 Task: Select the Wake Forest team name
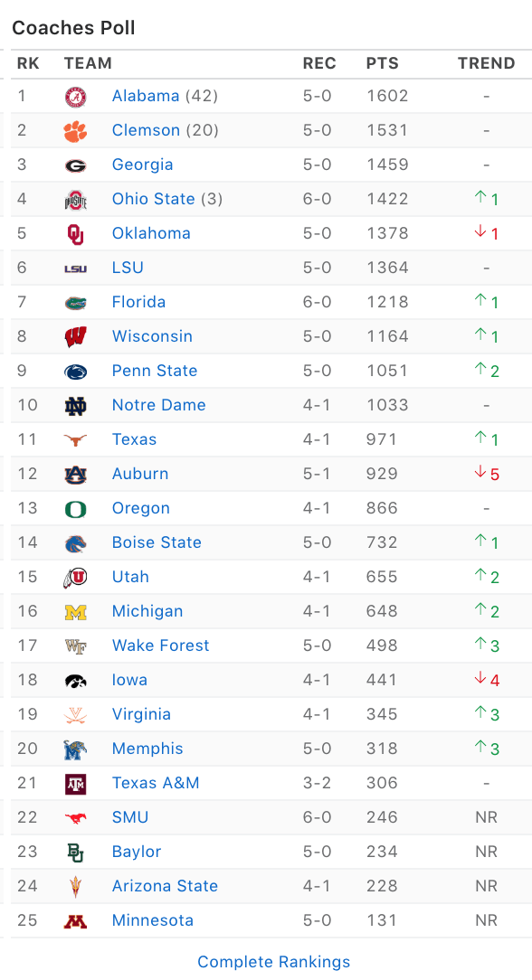point(161,645)
